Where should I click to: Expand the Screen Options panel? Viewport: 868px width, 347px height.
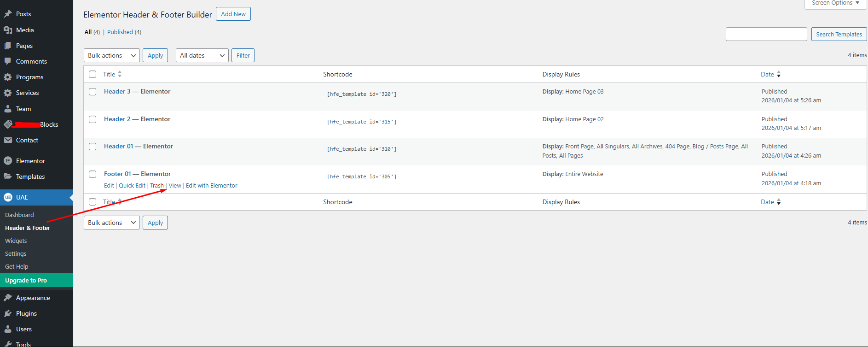pyautogui.click(x=835, y=3)
